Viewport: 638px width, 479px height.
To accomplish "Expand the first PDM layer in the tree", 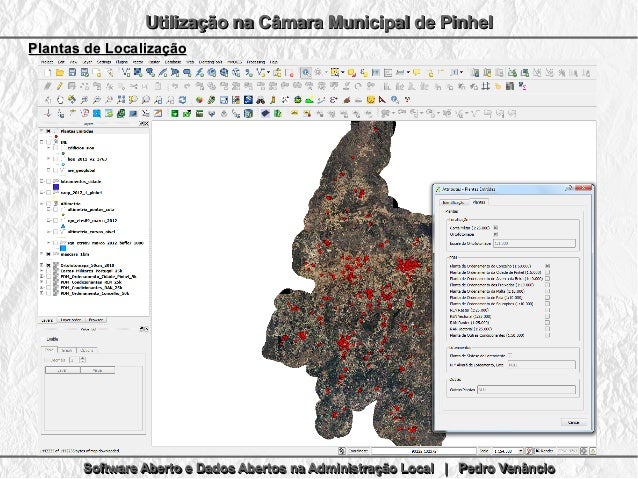I will coord(43,275).
